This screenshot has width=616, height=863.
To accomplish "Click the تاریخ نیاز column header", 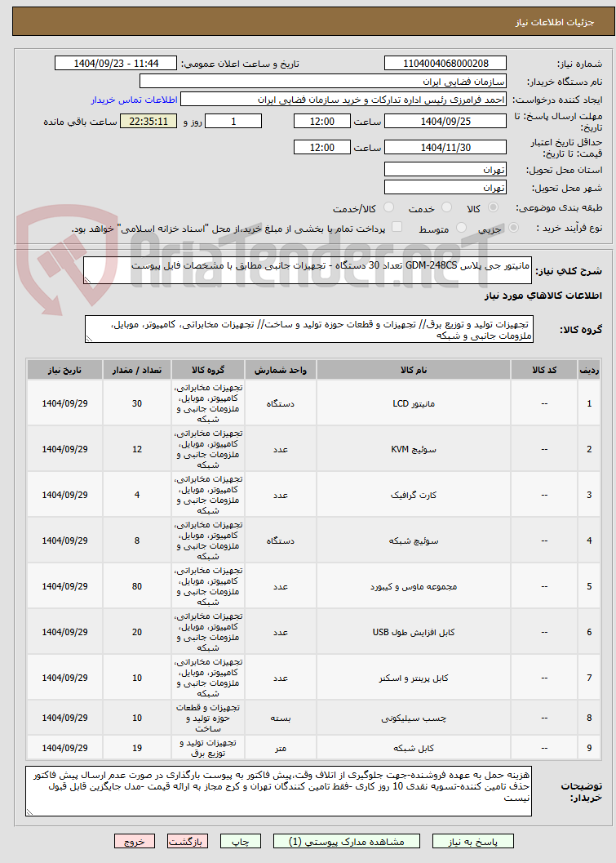I will coord(65,370).
